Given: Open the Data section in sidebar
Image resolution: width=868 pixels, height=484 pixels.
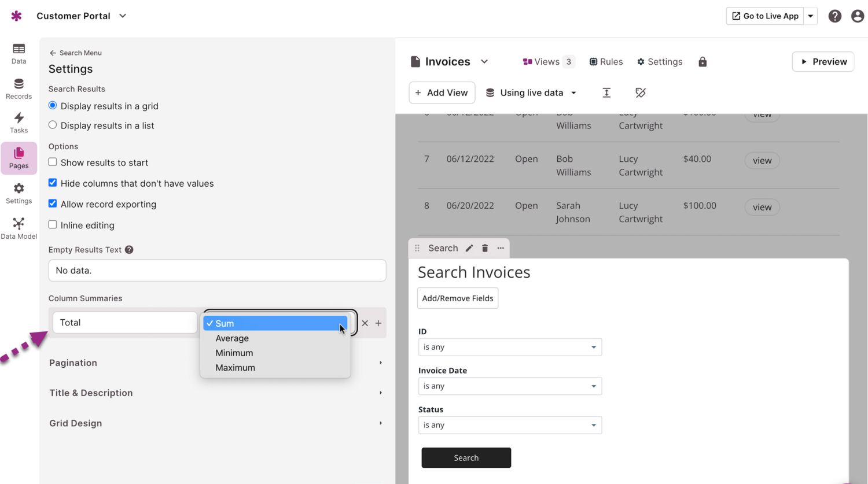Looking at the screenshot, I should [x=19, y=53].
